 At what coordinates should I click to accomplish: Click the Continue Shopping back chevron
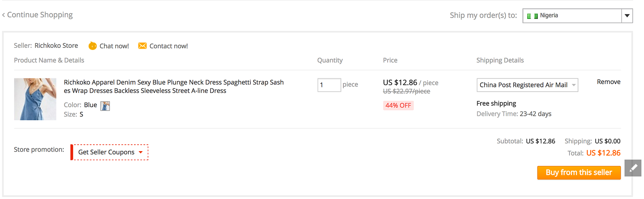4,15
